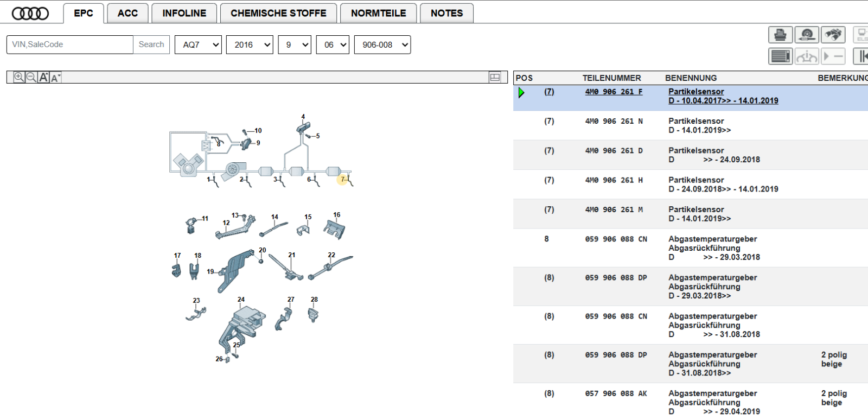Click the Search button
Viewport: 868px width, 419px height.
coord(151,45)
